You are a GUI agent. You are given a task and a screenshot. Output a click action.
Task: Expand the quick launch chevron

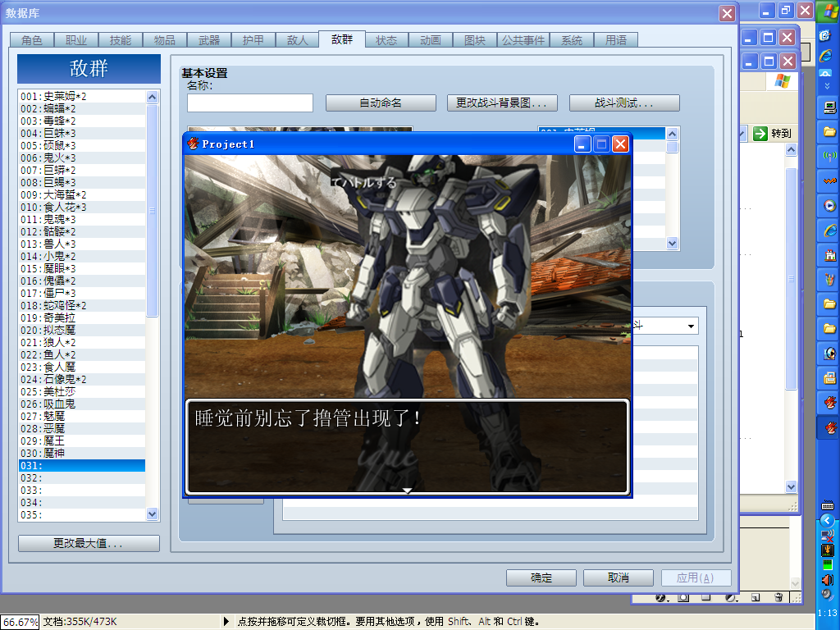827,85
